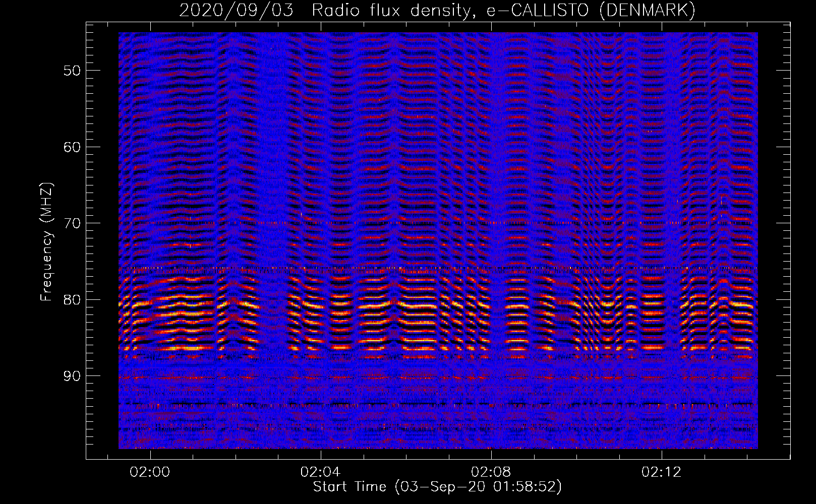The height and width of the screenshot is (504, 816).
Task: Click the 70 frequency axis label
Action: coord(72,223)
